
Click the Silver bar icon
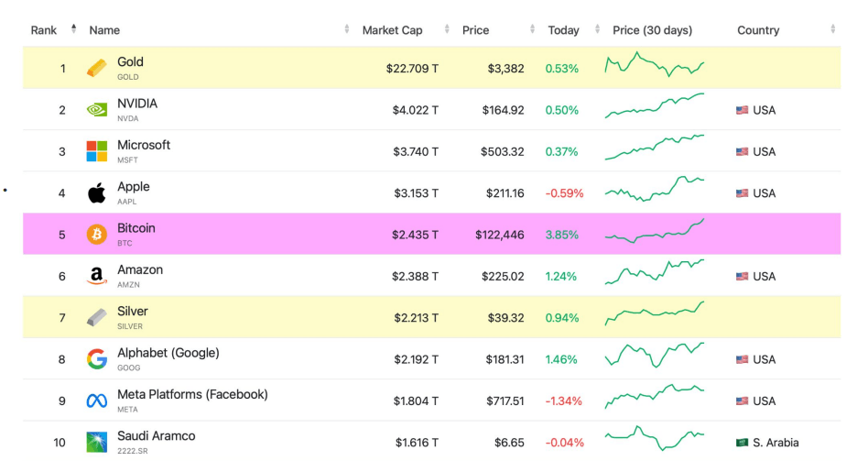[x=96, y=317]
